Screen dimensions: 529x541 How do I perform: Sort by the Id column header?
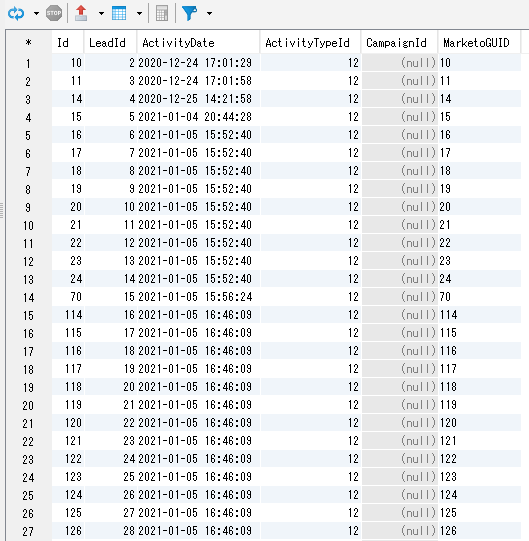[x=68, y=43]
